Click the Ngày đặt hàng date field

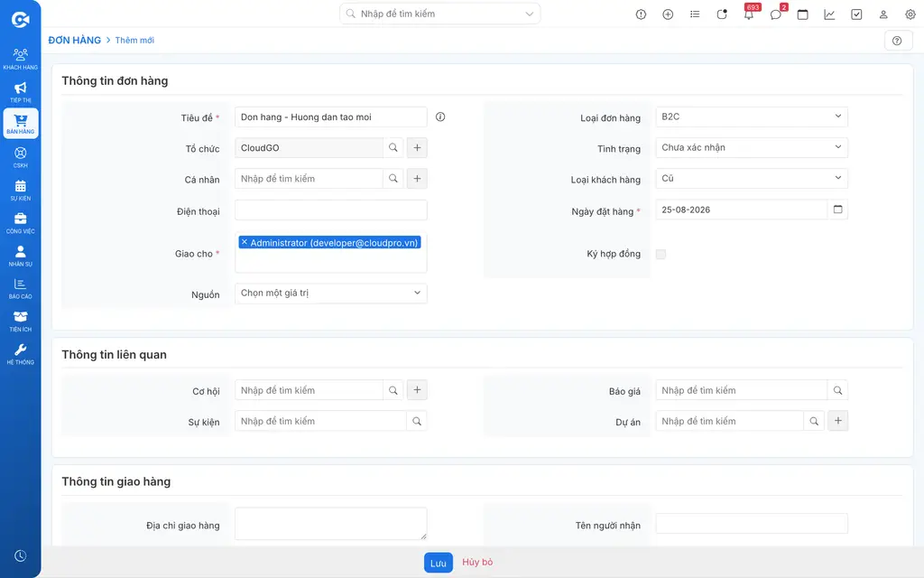pos(742,210)
